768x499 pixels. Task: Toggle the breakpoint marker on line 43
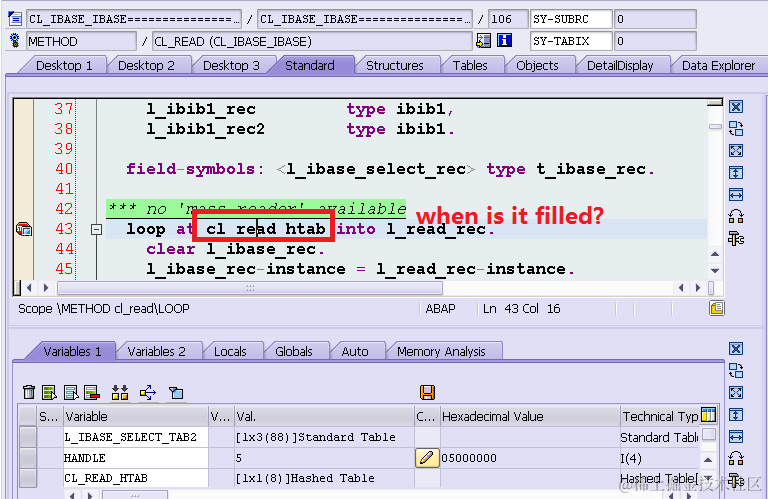[24, 229]
